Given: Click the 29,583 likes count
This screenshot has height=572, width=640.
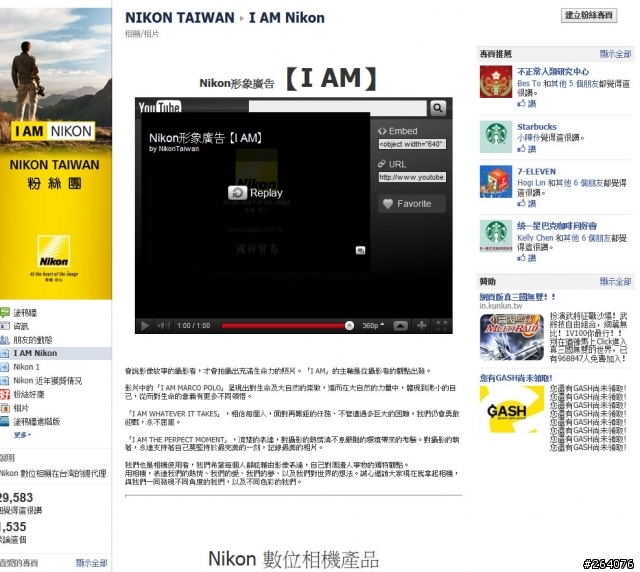Looking at the screenshot, I should click(16, 497).
